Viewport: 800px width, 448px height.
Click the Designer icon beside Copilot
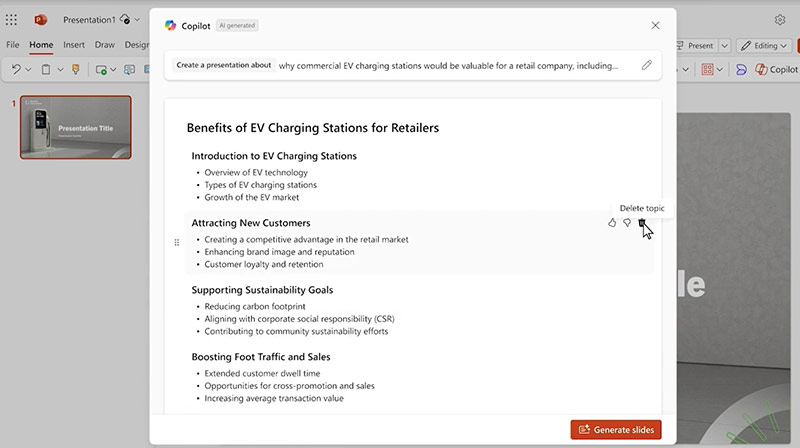(741, 69)
